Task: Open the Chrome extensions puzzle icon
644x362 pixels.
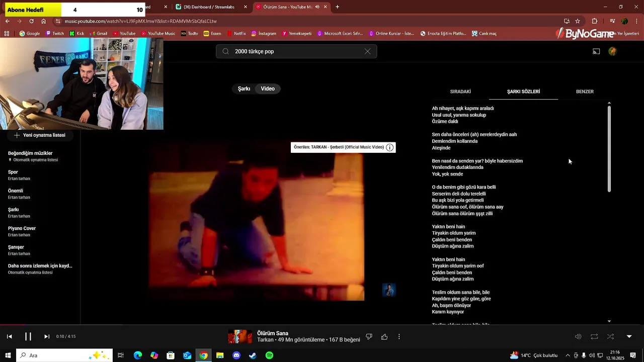Action: tap(595, 21)
